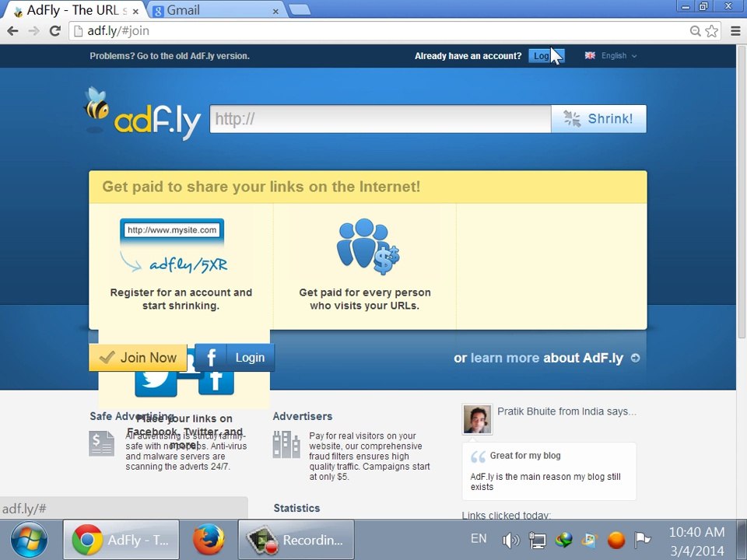Click Pratik Bhuite's profile thumbnail
Screen dimensions: 747x560
pos(477,419)
